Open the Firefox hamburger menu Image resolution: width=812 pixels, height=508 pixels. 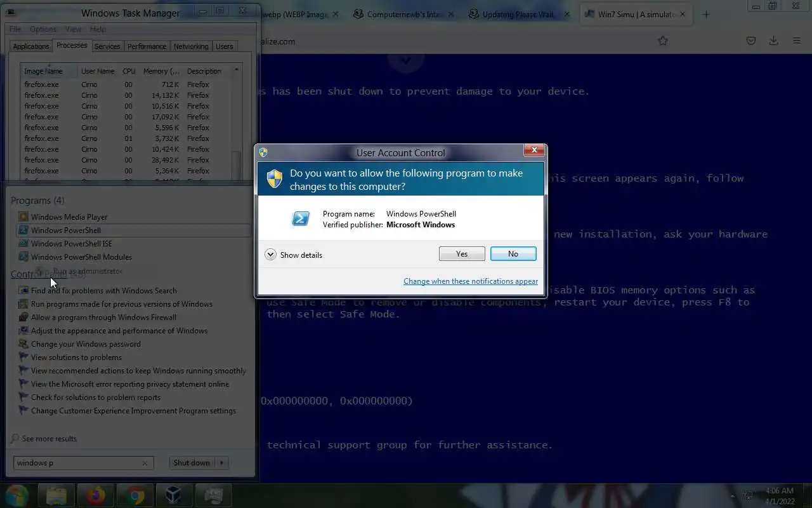(x=797, y=41)
